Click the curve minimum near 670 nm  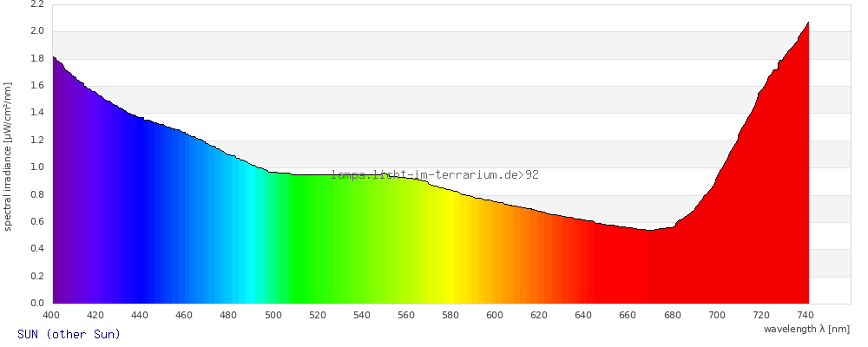(650, 230)
